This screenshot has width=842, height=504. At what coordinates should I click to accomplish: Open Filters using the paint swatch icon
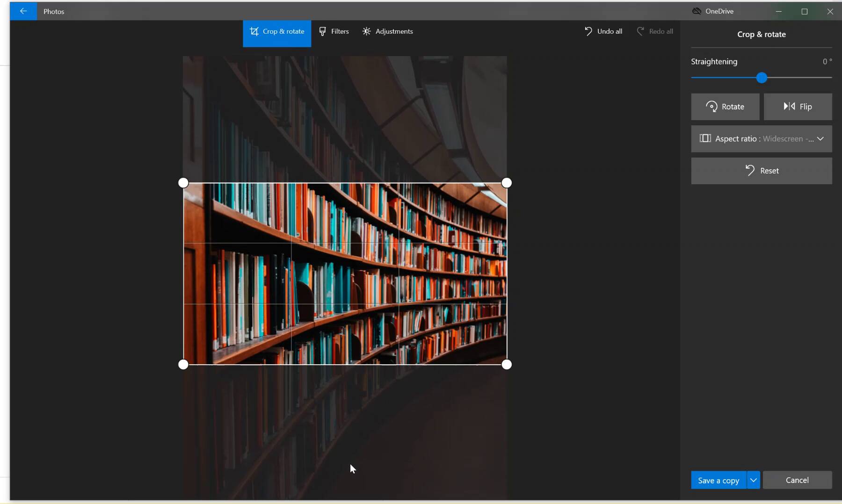323,31
